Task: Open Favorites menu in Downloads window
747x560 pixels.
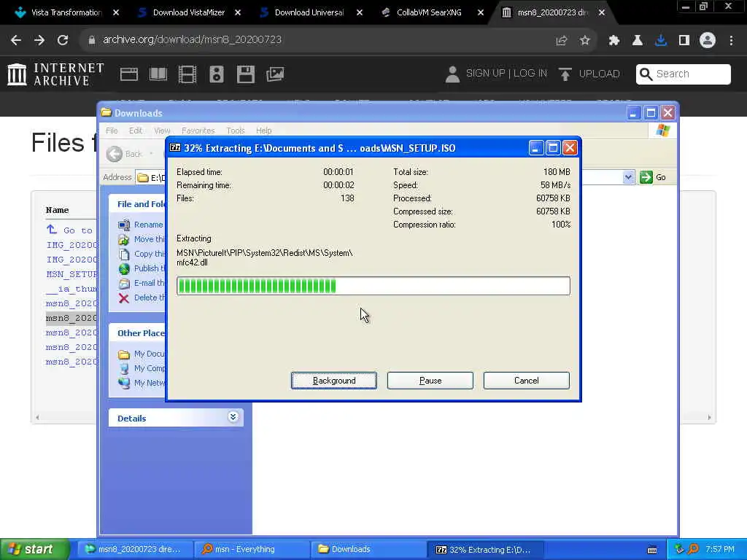Action: pyautogui.click(x=198, y=131)
